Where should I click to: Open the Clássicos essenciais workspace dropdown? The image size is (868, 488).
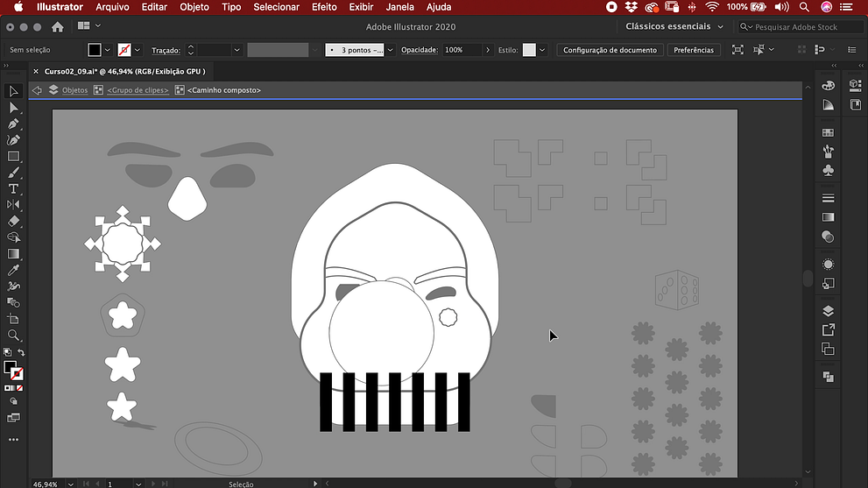pyautogui.click(x=674, y=27)
